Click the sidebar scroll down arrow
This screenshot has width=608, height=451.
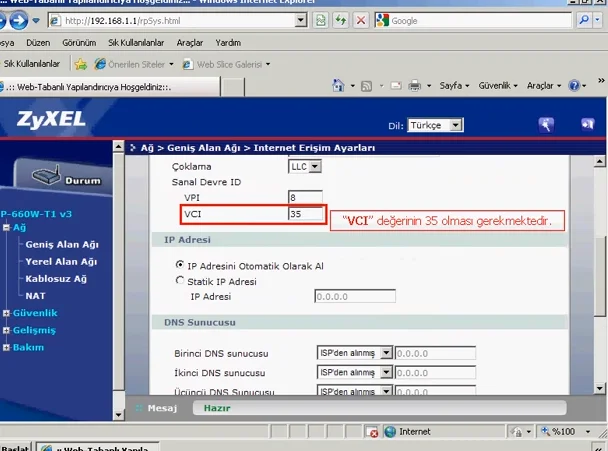coord(118,415)
